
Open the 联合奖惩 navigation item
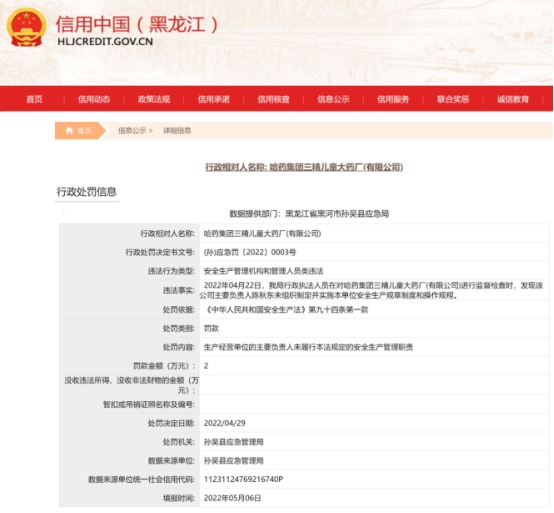[453, 99]
